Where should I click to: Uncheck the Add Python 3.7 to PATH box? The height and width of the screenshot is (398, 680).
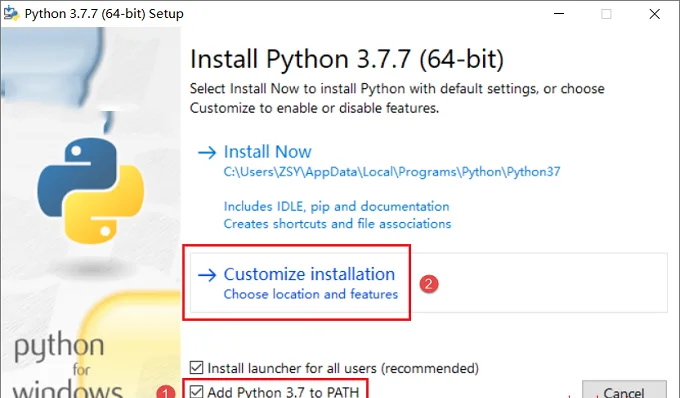point(196,391)
